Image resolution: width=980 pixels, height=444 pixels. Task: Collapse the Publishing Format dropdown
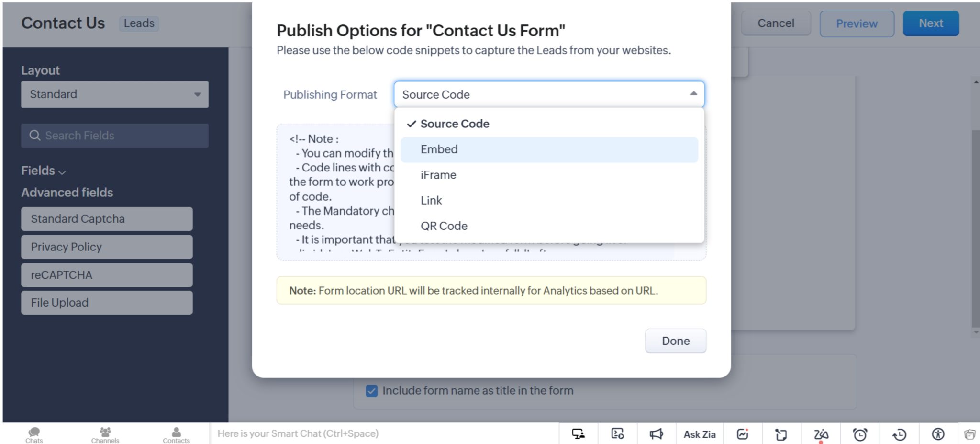click(693, 94)
